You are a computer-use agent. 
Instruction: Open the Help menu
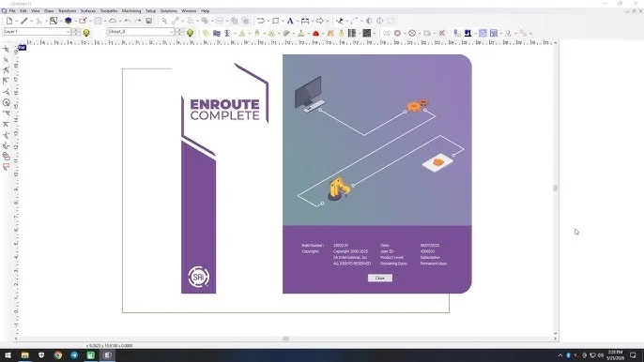(x=205, y=11)
